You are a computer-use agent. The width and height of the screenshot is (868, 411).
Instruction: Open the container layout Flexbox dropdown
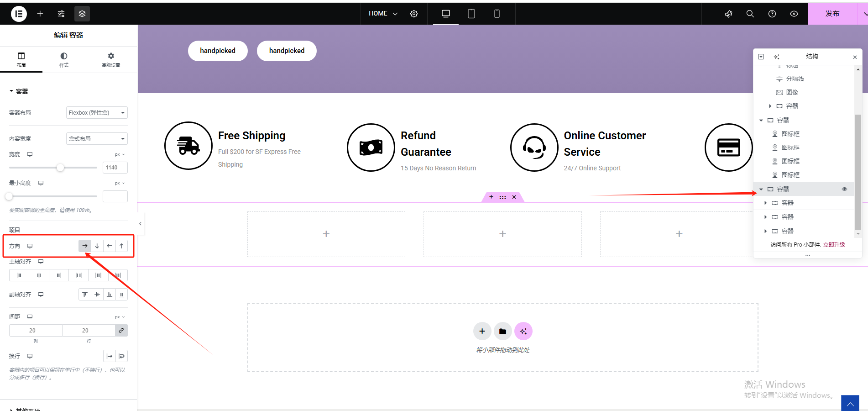coord(97,113)
